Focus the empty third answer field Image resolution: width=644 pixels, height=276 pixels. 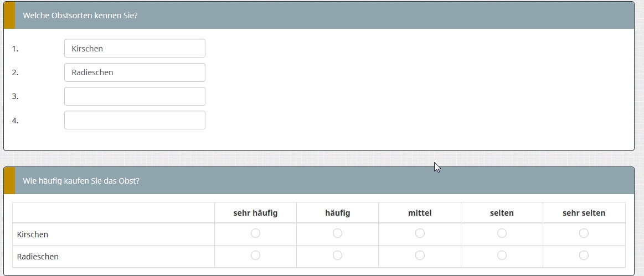[x=135, y=96]
